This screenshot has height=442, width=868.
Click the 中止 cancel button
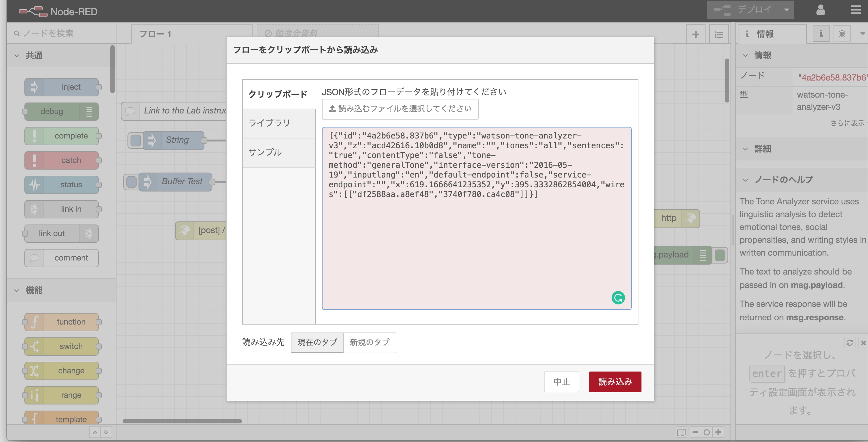[x=561, y=382]
